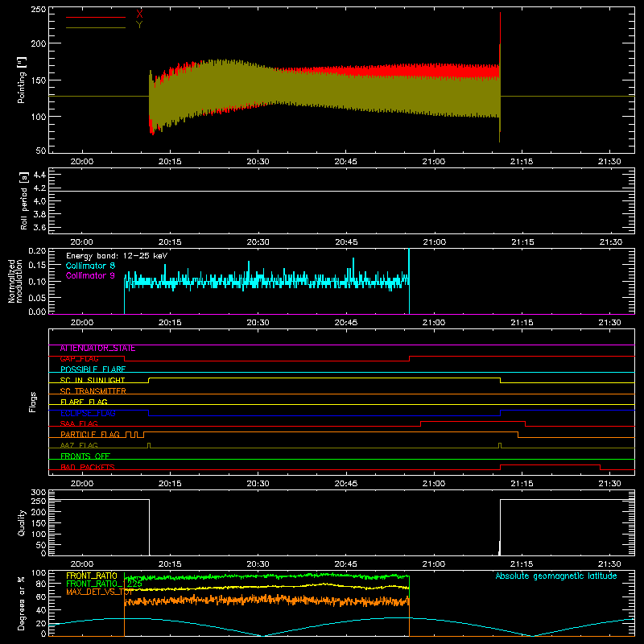Click the '3.6' tick on Roll period axis

pos(39,227)
